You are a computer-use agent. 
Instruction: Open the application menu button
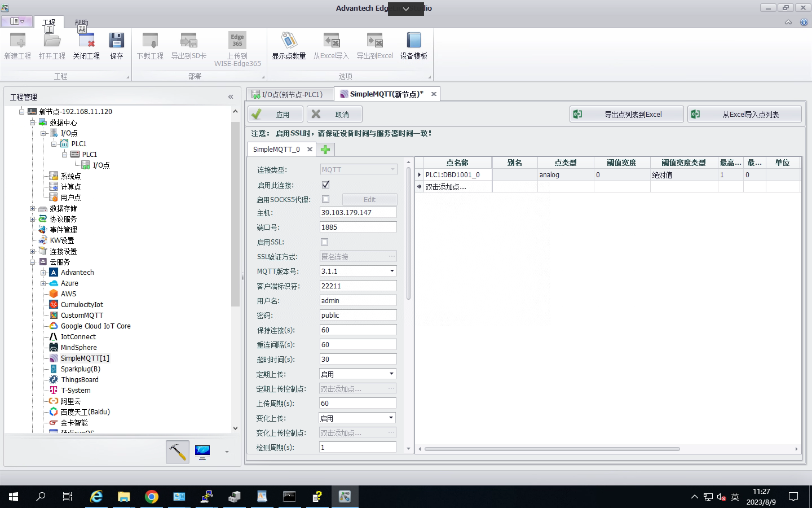point(17,21)
